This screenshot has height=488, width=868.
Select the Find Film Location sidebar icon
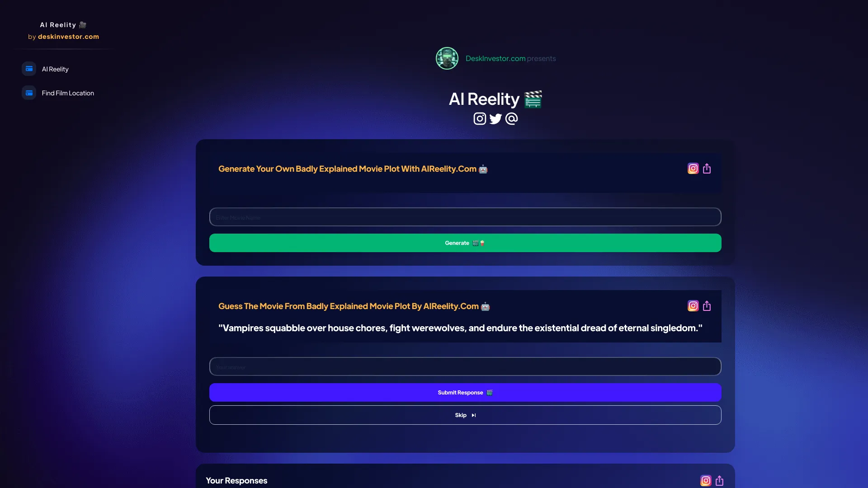(29, 93)
